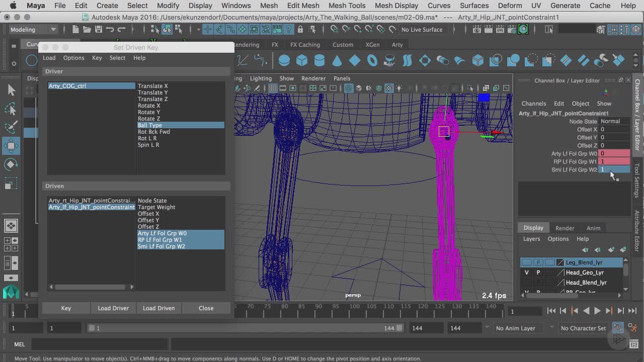
Task: Click the lock selection padlock icon
Action: (x=300, y=30)
